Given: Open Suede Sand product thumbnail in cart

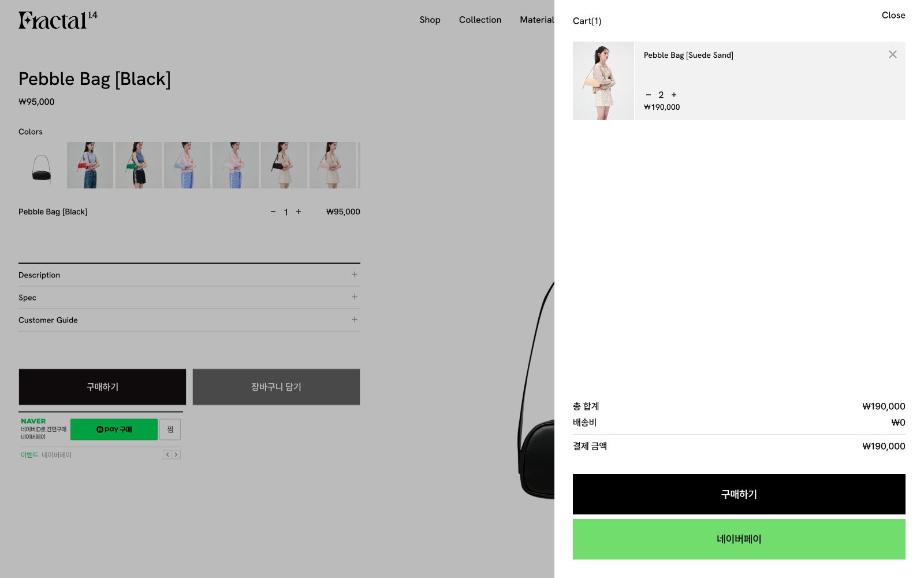Looking at the screenshot, I should tap(603, 81).
